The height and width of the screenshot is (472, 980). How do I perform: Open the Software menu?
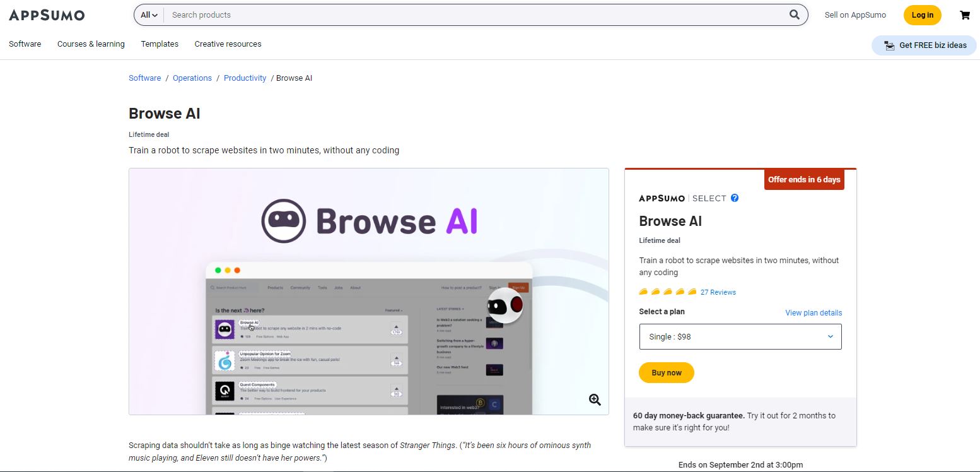(x=25, y=44)
